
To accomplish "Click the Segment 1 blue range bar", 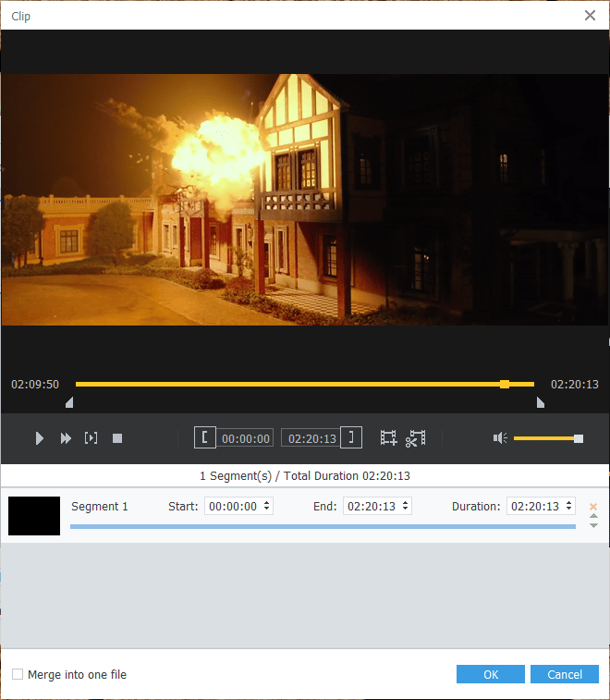I will pos(323,527).
